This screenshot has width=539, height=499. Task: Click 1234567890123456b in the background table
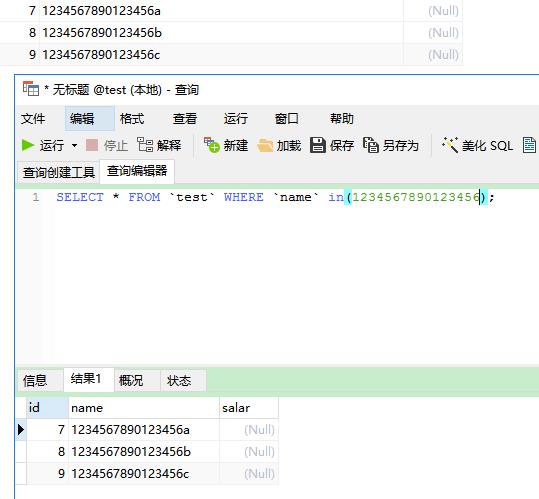102,33
